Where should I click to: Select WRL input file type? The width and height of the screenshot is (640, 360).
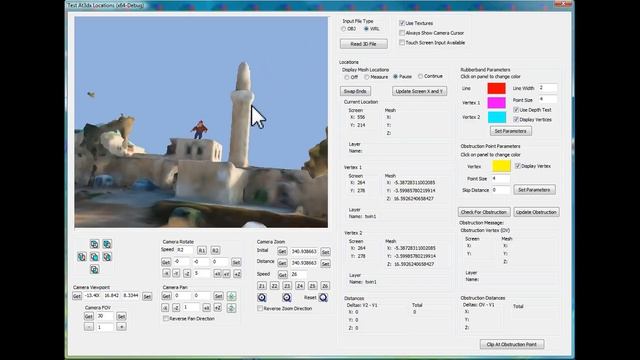click(x=366, y=29)
